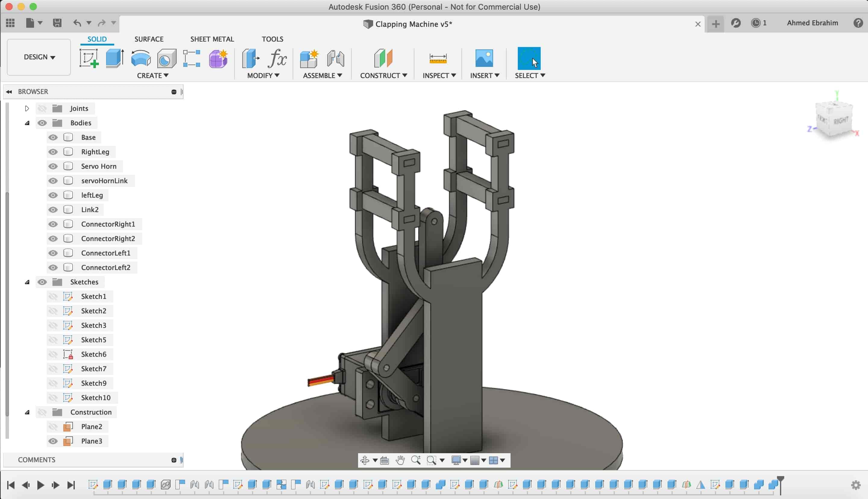The width and height of the screenshot is (868, 499).
Task: Click the Hole tool icon
Action: point(167,58)
